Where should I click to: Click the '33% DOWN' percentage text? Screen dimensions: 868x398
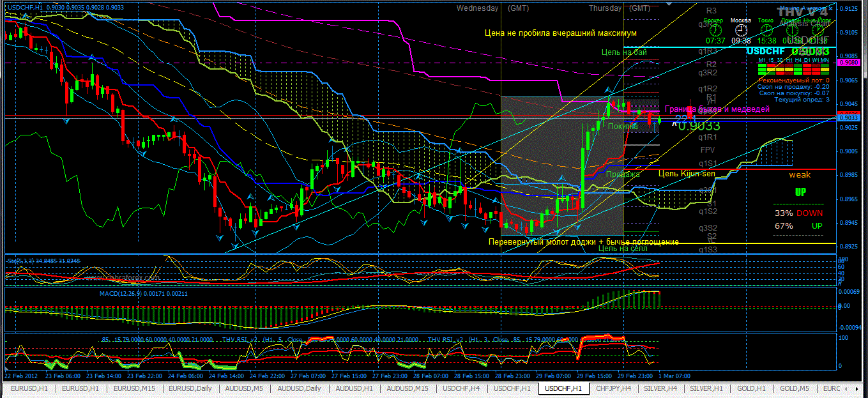(x=798, y=213)
